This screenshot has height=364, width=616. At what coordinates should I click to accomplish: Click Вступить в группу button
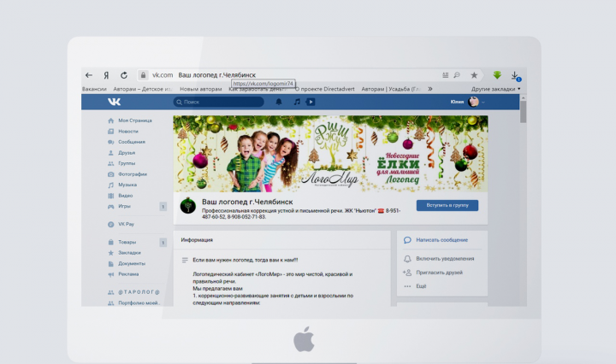447,205
